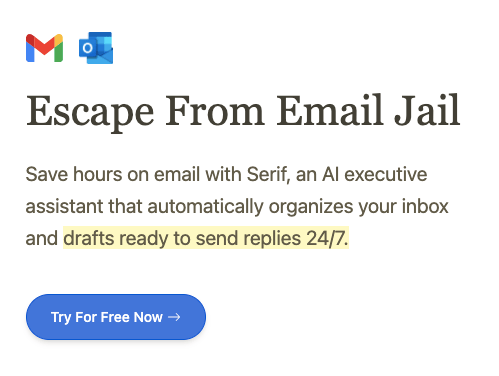Click the Microsoft Outlook logo icon

96,48
